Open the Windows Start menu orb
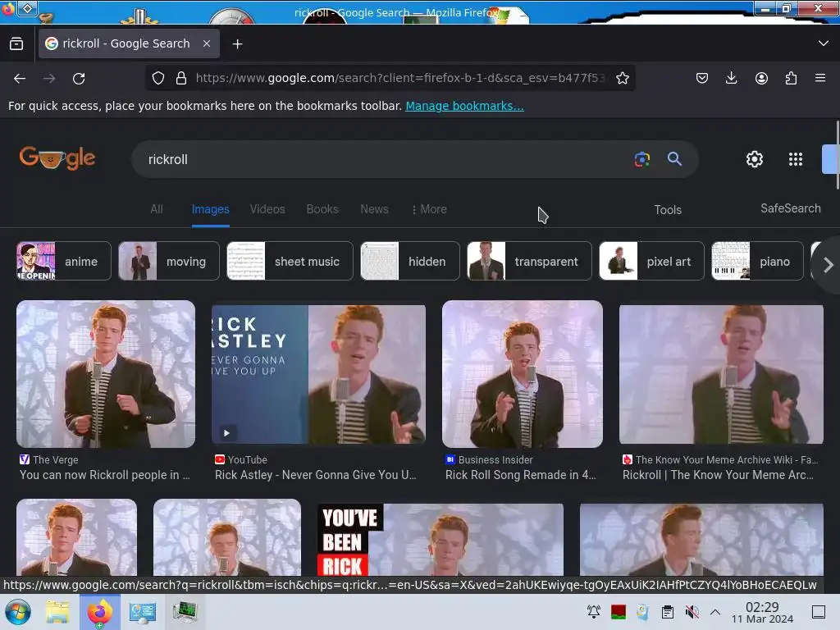 tap(18, 612)
